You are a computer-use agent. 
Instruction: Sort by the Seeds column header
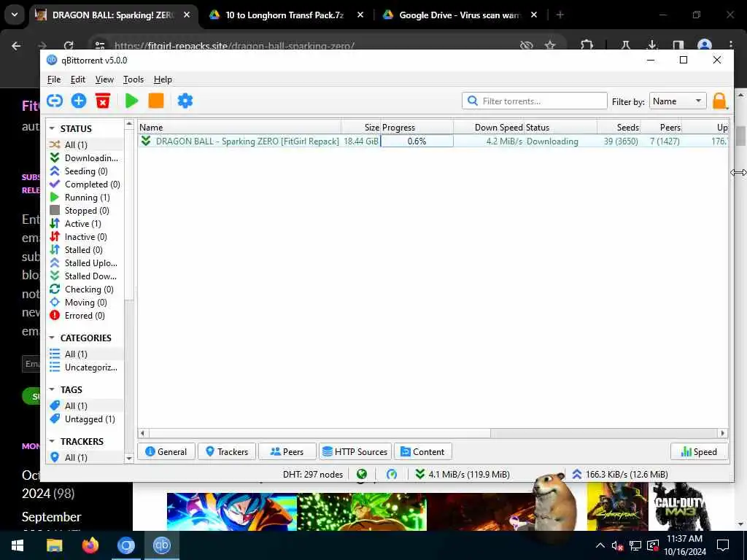click(619, 127)
